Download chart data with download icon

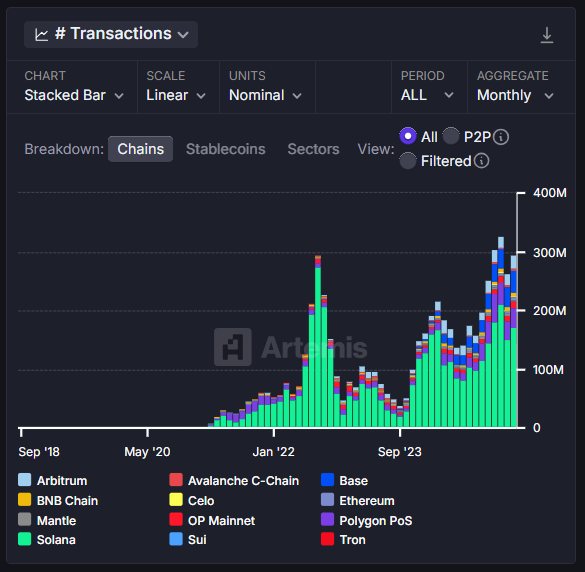[x=547, y=35]
